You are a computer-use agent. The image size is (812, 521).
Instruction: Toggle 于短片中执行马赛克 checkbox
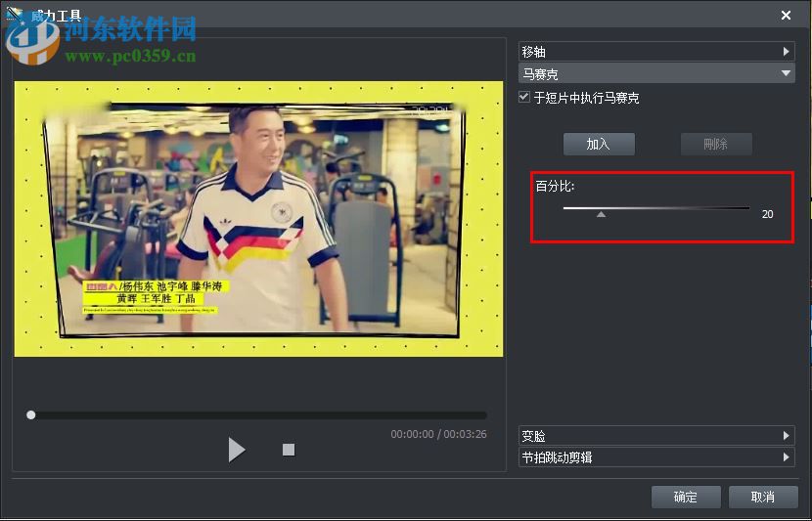click(x=524, y=97)
